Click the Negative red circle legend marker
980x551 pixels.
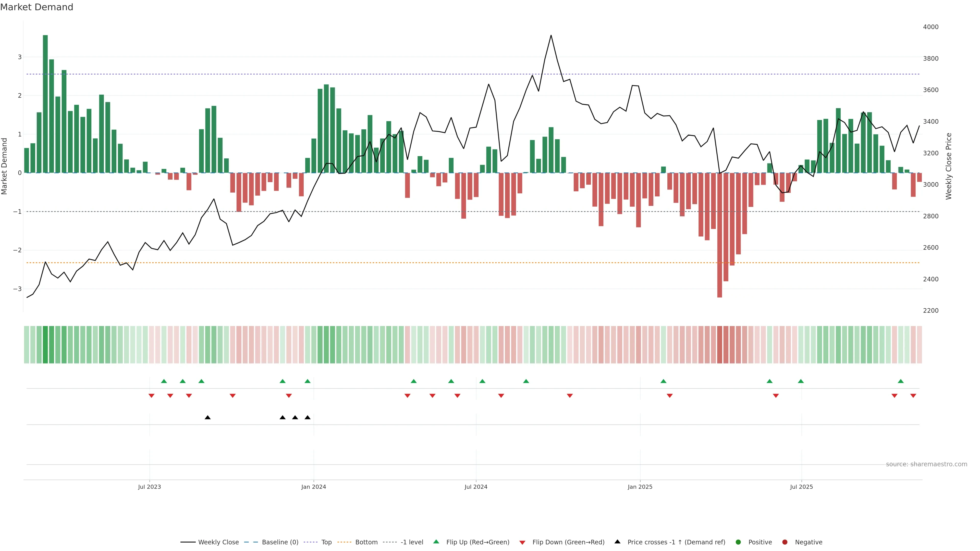click(785, 542)
